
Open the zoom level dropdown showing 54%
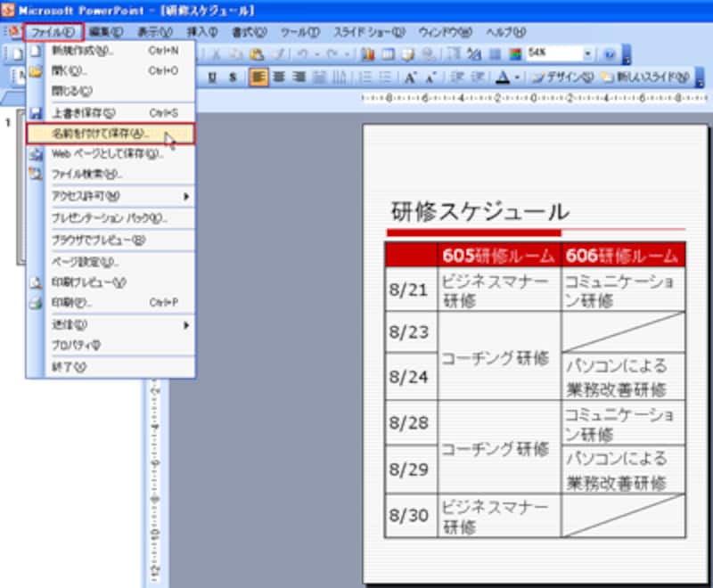click(x=588, y=53)
